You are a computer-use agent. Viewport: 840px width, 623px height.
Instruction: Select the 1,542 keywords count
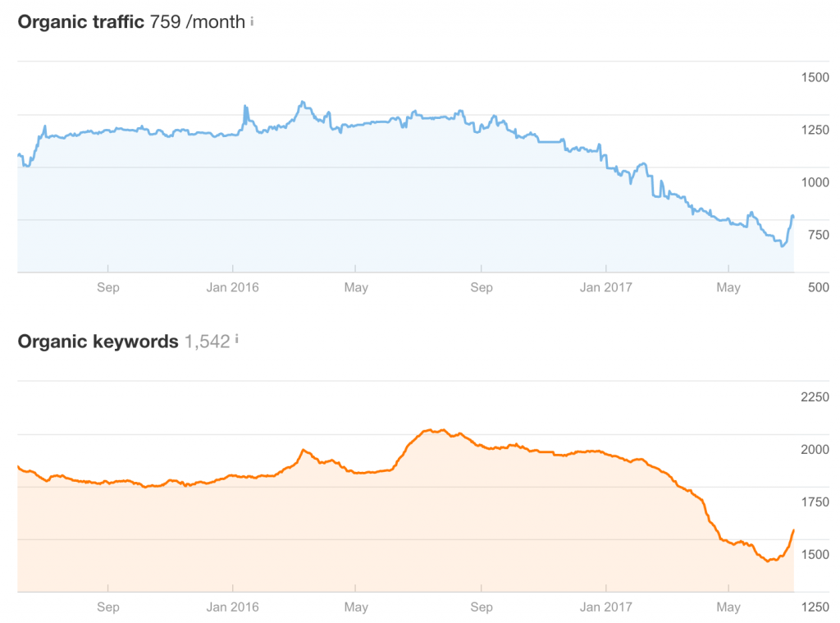click(208, 341)
